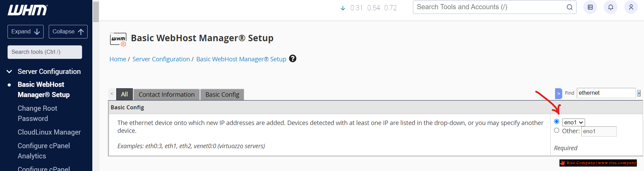Click the server load arrow indicator
The image size is (644, 171).
pos(343,8)
